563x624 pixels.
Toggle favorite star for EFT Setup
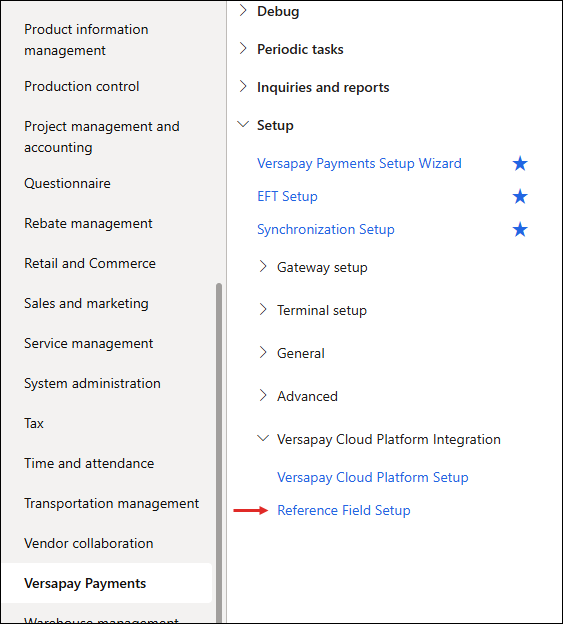pos(520,197)
